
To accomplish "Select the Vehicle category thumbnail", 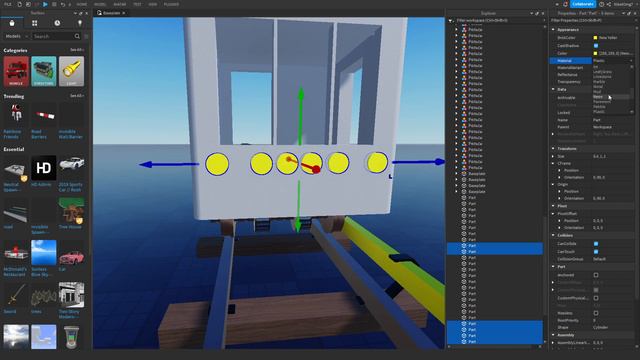I will [x=16, y=71].
